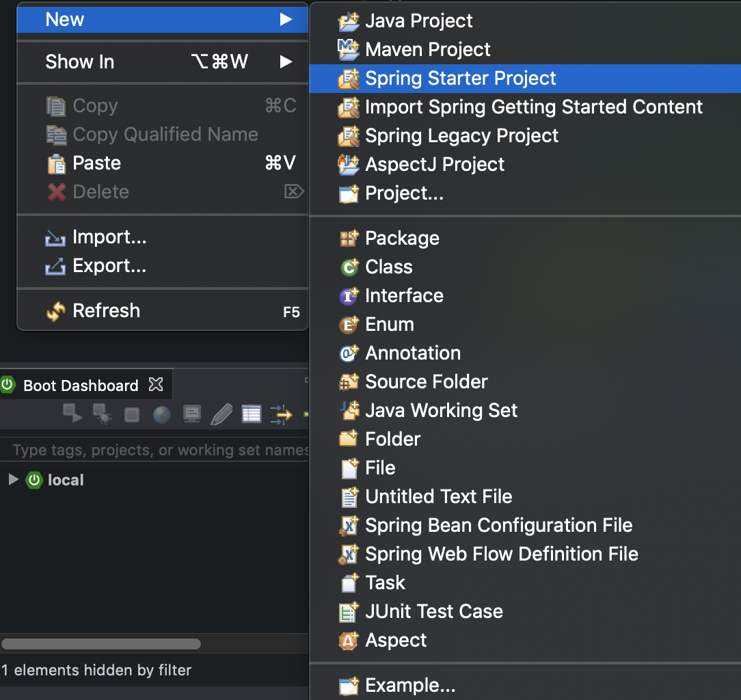Screen dimensions: 741x700
Task: Choose Spring Web Flow Definition File
Action: 525,554
